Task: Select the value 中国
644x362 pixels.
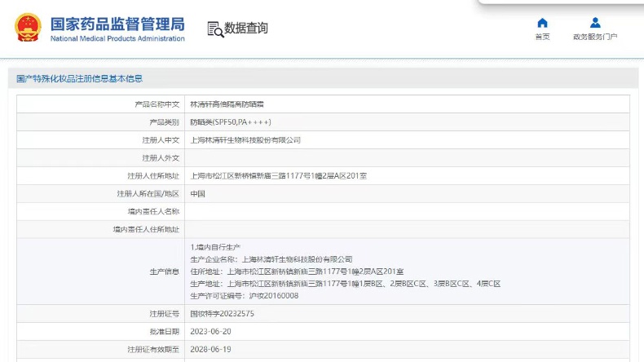Action: tap(197, 193)
